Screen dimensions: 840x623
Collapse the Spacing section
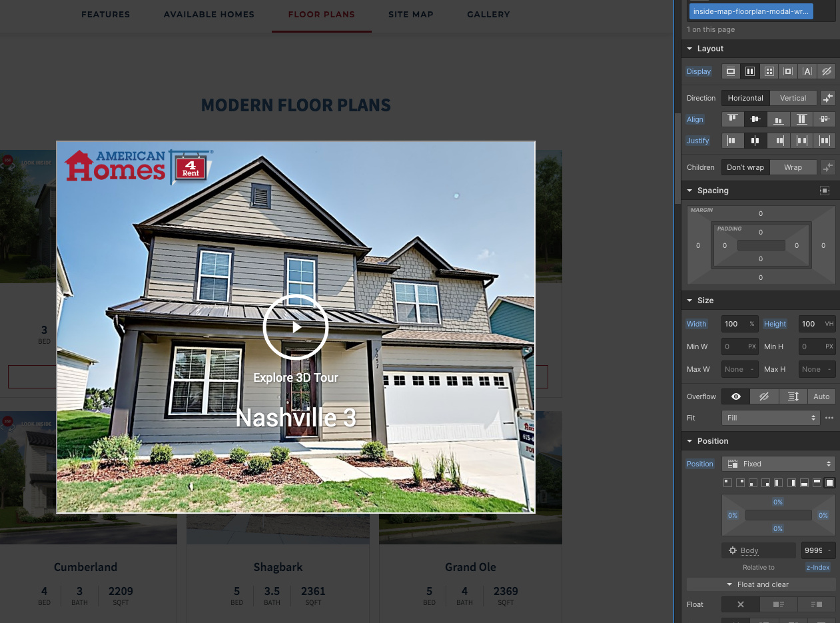[690, 191]
